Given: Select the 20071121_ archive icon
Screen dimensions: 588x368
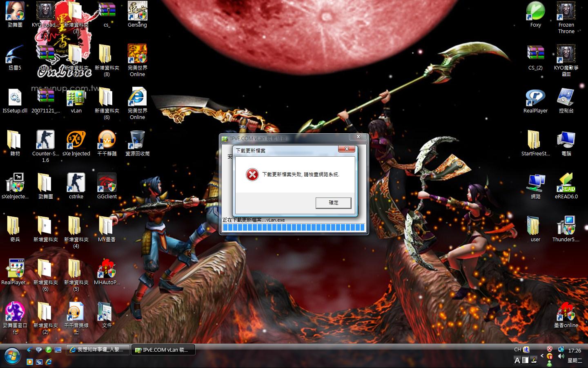Looking at the screenshot, I should [x=46, y=101].
